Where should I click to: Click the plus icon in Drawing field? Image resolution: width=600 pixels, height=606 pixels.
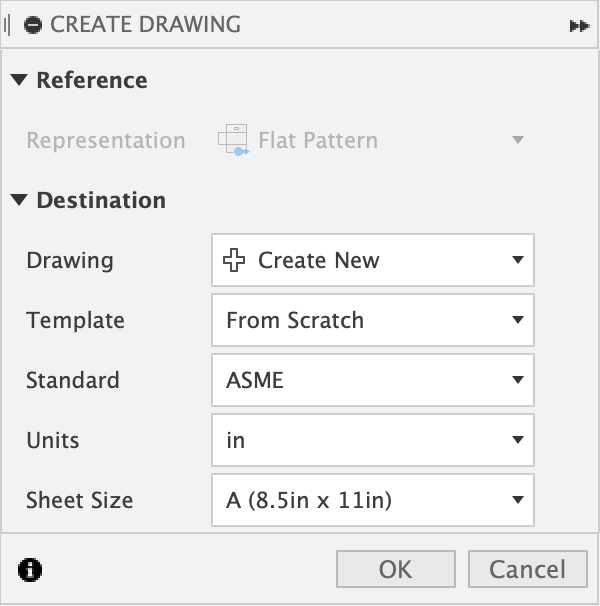tap(234, 261)
